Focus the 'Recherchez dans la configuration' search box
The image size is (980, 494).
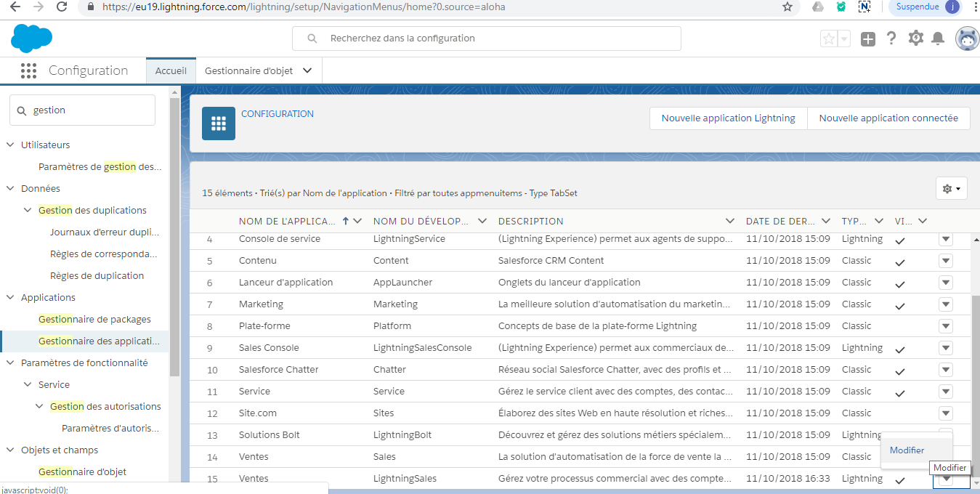click(487, 39)
